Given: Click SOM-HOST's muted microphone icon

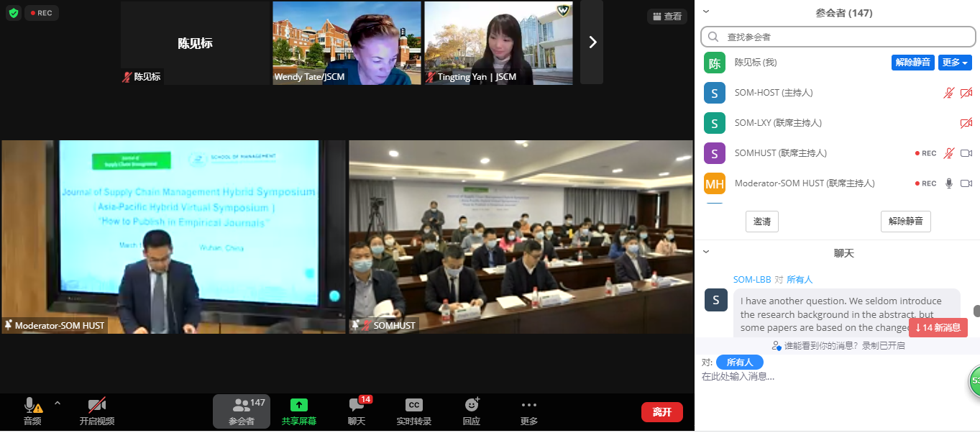Looking at the screenshot, I should (x=948, y=93).
